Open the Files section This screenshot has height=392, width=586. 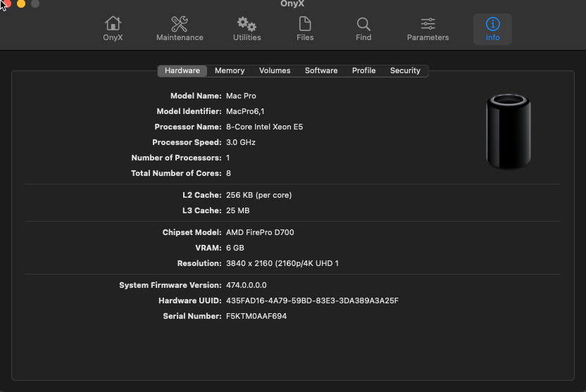(x=305, y=29)
